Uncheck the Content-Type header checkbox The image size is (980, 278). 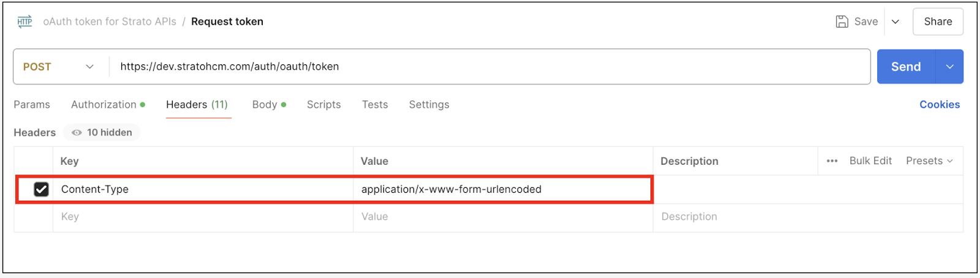coord(41,189)
